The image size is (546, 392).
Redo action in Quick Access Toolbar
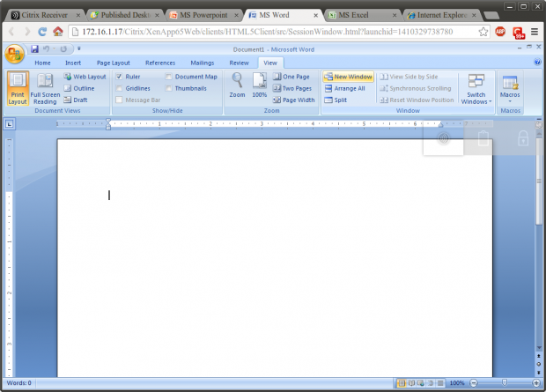coord(63,49)
